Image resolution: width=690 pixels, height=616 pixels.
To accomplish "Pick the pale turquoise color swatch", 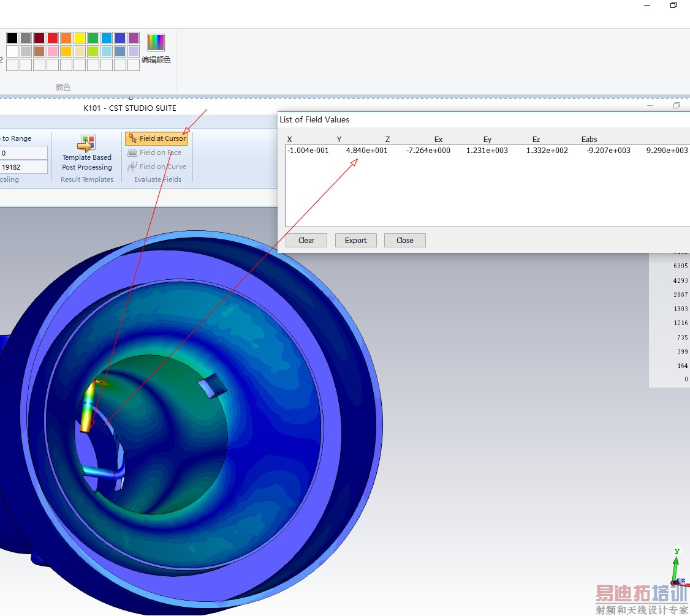I will [107, 51].
